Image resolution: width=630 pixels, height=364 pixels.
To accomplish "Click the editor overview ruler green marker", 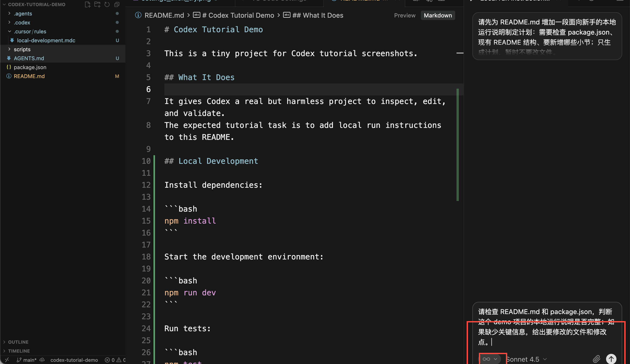I will point(458,145).
